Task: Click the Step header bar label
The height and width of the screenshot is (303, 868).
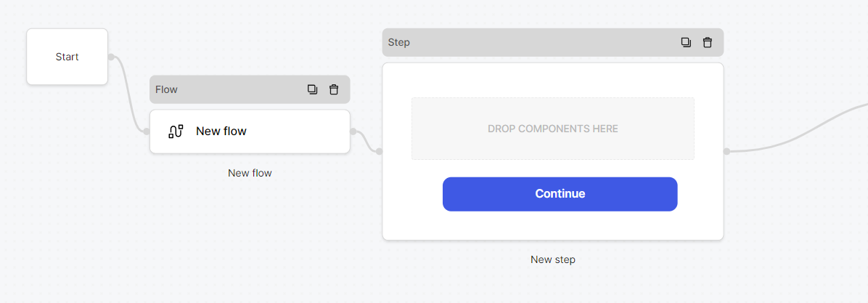Action: 399,42
